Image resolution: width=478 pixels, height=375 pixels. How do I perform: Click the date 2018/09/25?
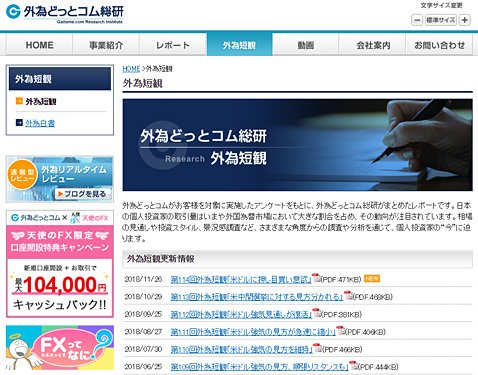click(143, 314)
